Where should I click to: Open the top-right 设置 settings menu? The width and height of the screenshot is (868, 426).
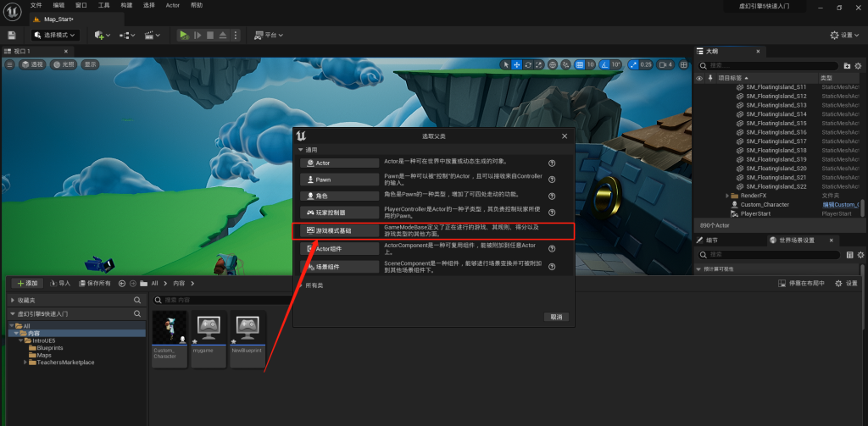845,35
